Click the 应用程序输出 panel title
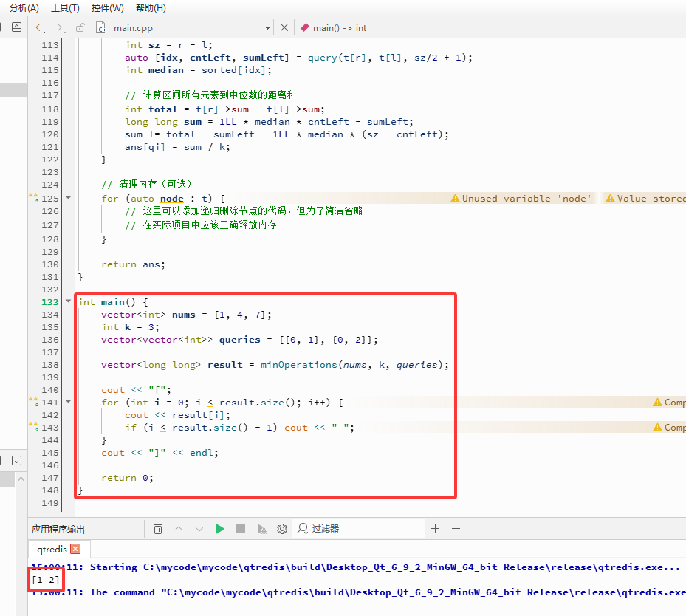 (58, 529)
